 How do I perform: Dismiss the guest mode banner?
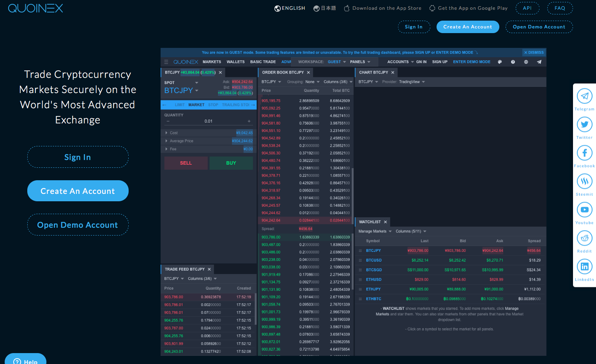coord(534,53)
